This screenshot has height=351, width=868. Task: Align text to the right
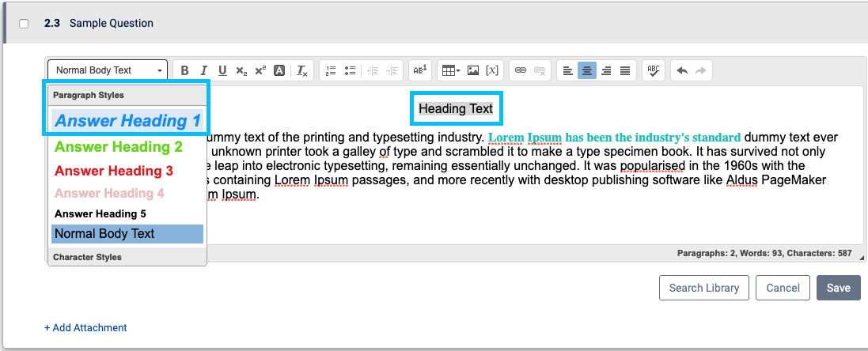tap(606, 70)
